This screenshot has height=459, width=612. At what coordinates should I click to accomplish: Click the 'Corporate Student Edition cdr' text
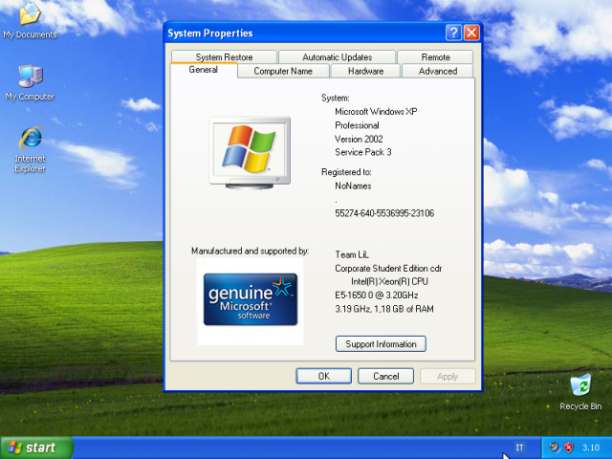click(388, 269)
